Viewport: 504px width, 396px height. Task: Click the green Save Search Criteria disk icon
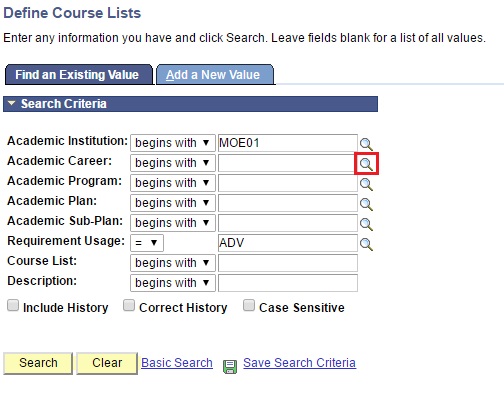(x=230, y=366)
